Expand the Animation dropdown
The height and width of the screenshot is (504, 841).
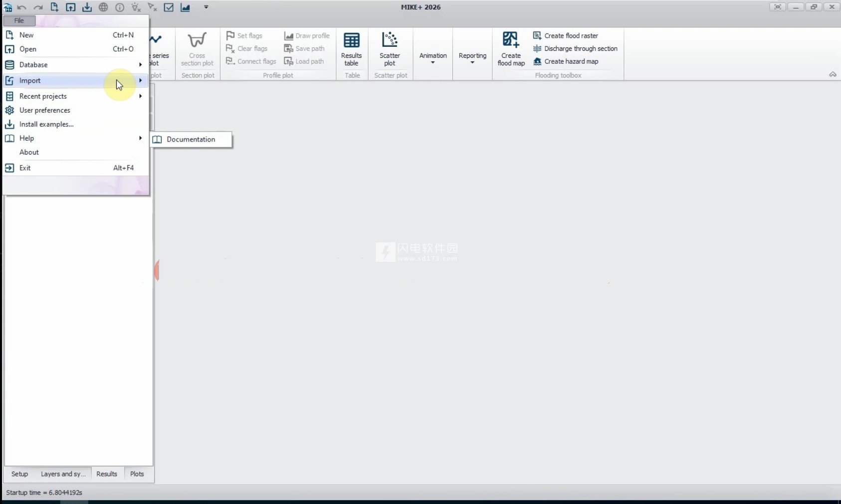coord(432,58)
